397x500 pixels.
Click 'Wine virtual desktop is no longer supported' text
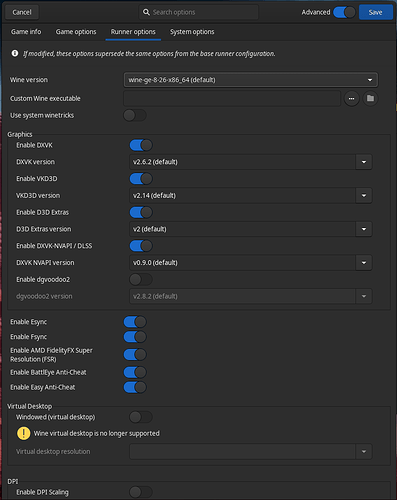(x=97, y=433)
